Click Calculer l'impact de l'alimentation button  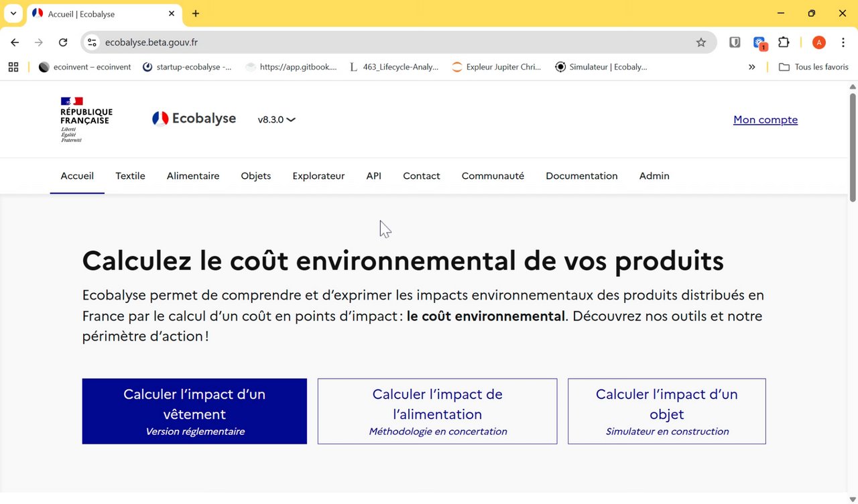[437, 411]
